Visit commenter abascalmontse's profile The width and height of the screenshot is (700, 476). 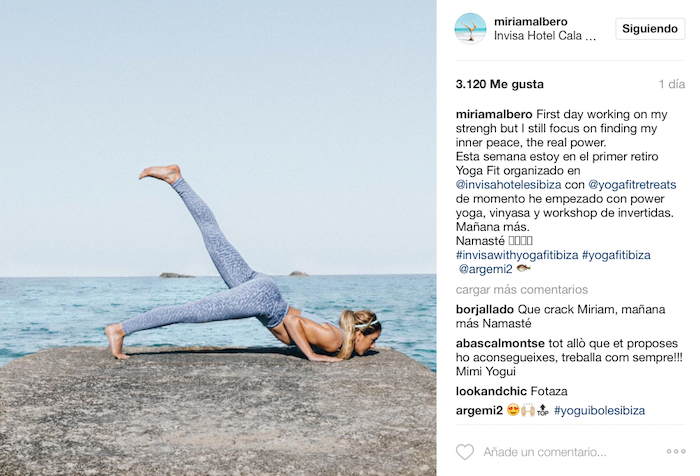pos(500,343)
